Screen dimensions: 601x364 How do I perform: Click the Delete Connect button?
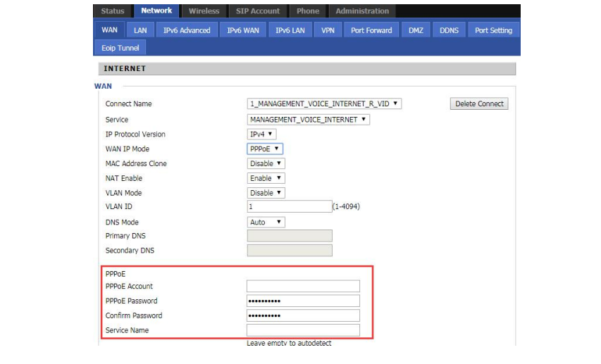tap(479, 103)
